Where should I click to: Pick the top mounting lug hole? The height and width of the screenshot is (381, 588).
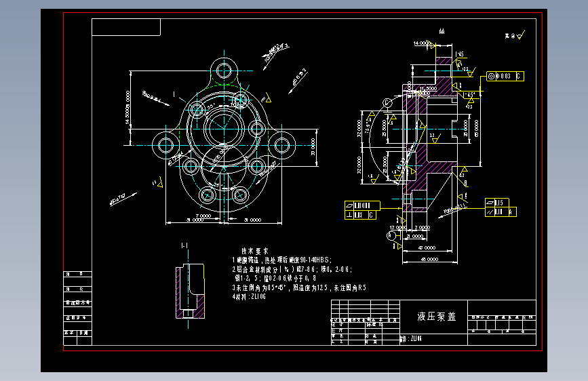coord(224,71)
